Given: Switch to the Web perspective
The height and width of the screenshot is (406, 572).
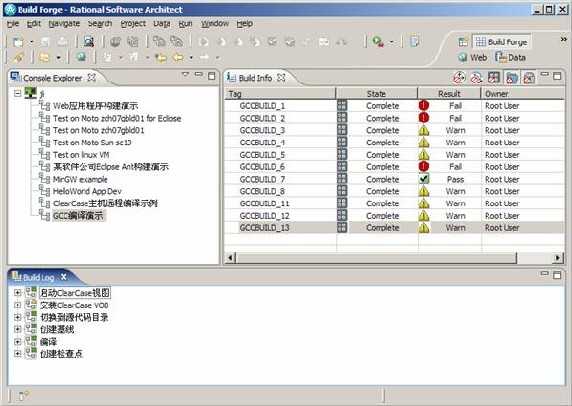Looking at the screenshot, I should point(473,57).
